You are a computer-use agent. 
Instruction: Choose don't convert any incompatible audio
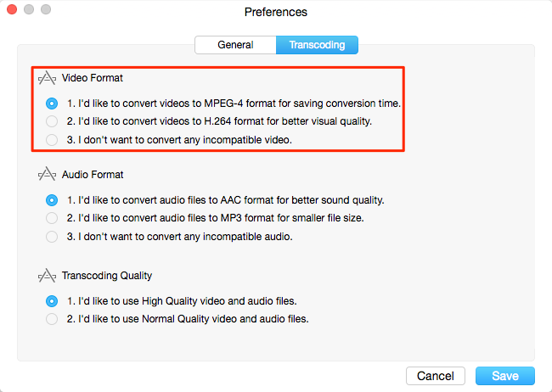click(x=52, y=237)
